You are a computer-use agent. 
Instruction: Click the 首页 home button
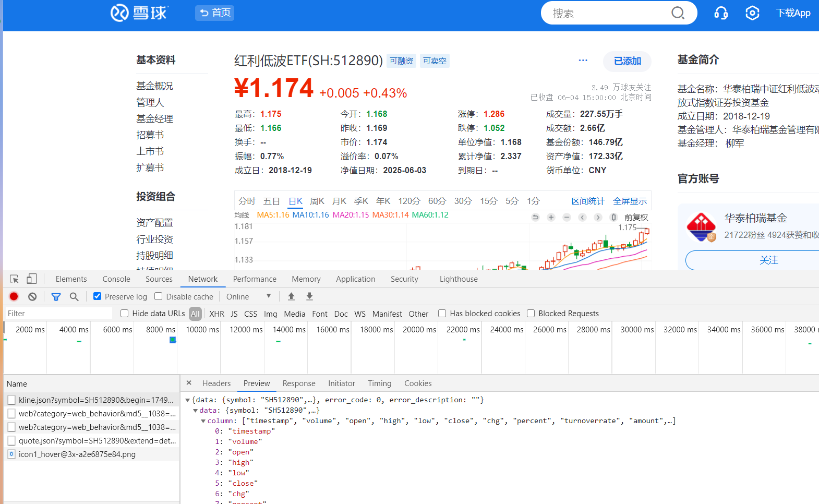coord(215,13)
